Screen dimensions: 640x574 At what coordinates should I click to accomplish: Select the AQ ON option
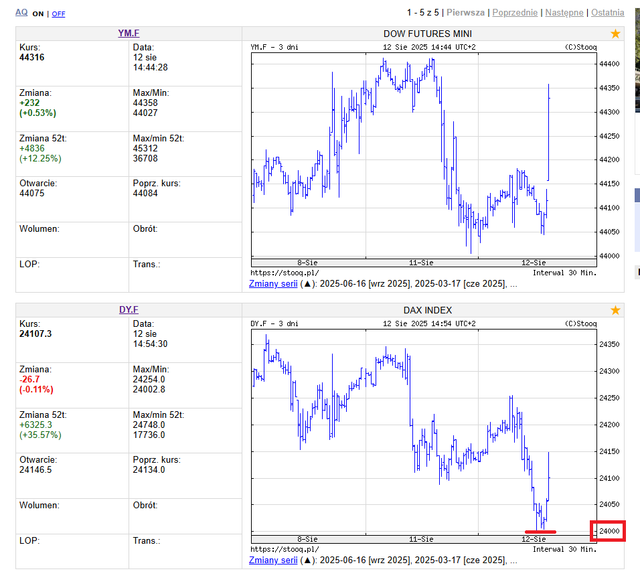coord(38,14)
